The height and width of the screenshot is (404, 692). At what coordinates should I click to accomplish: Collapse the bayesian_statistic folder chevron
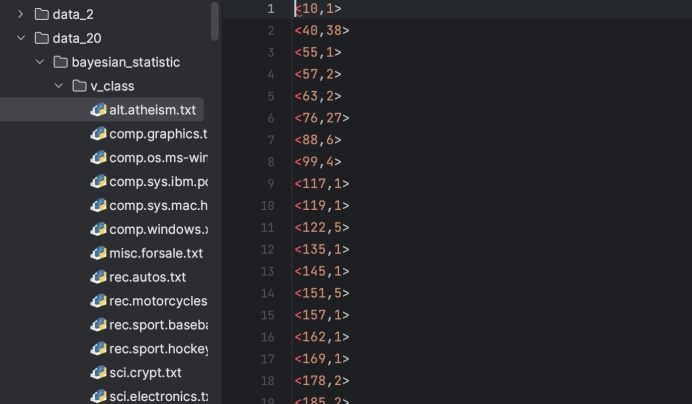[40, 62]
